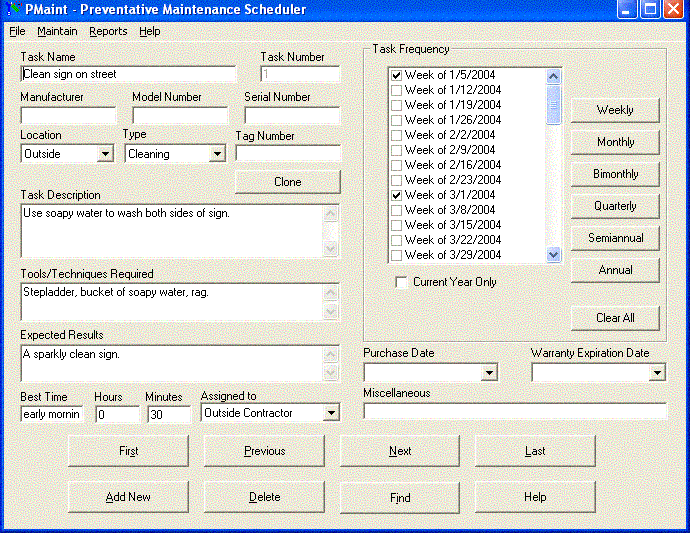
Task: Open Warranty Expiration Date dropdown
Action: pos(657,373)
